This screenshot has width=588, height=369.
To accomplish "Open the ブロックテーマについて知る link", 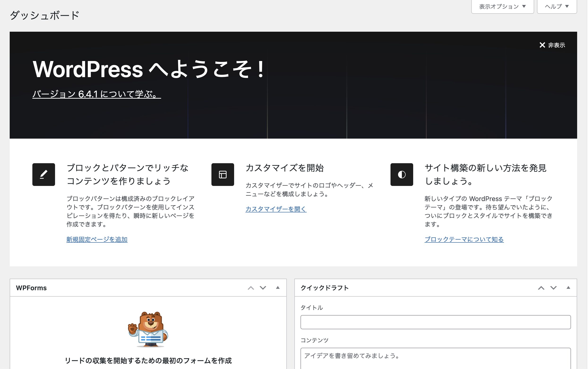I will point(464,239).
